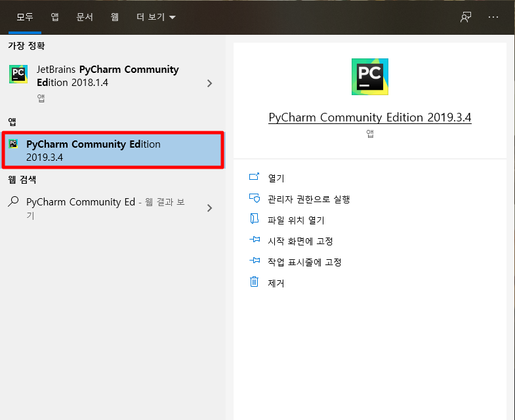Choose 파일 위치 열기
This screenshot has width=515, height=420.
(x=296, y=220)
